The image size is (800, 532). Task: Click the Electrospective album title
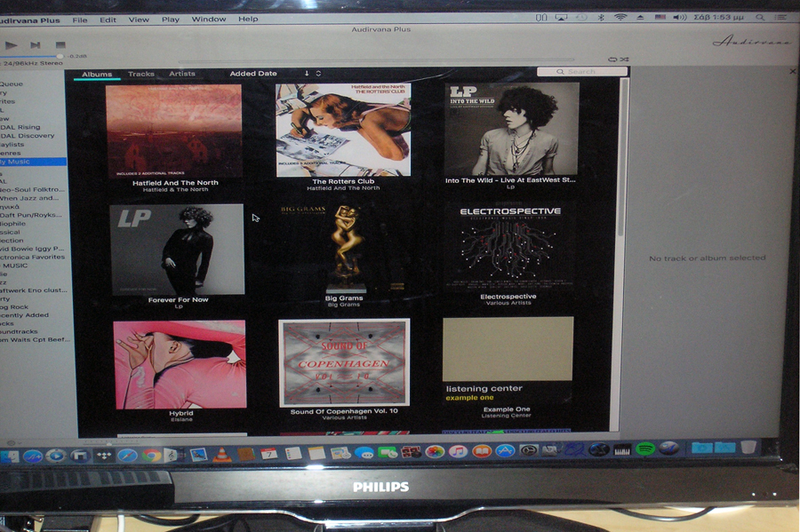click(508, 297)
